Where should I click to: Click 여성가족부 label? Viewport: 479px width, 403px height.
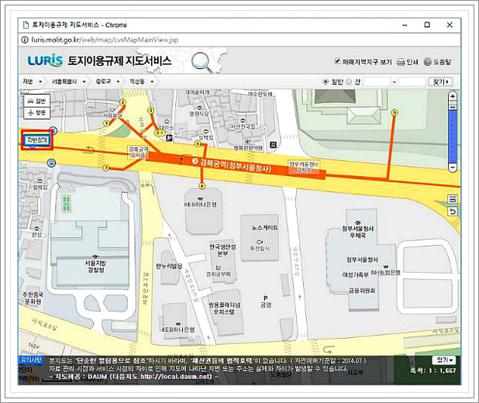[355, 275]
